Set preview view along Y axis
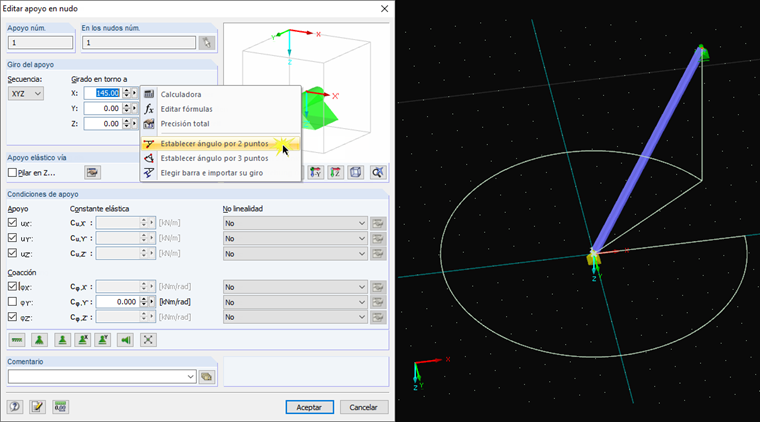The image size is (760, 422). (x=316, y=172)
